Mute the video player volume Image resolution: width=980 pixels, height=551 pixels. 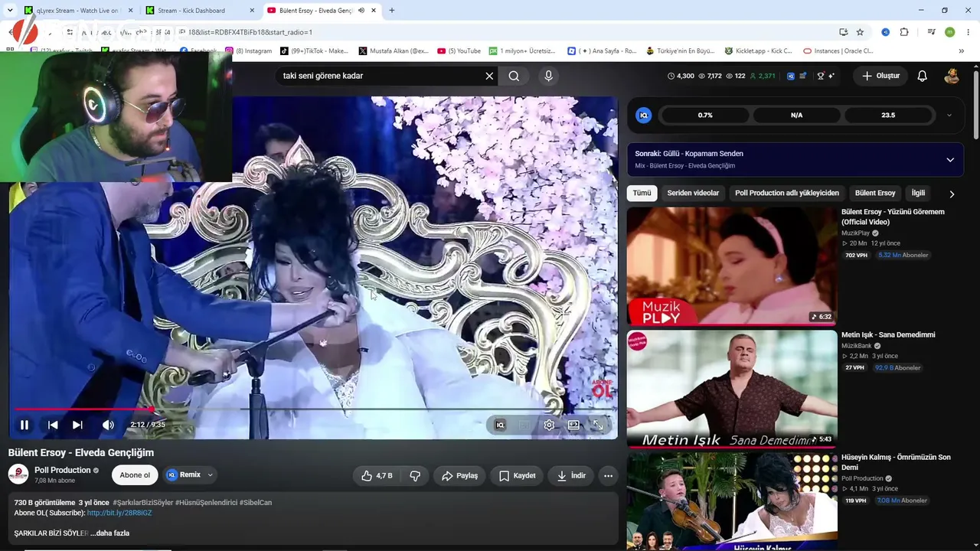[108, 425]
